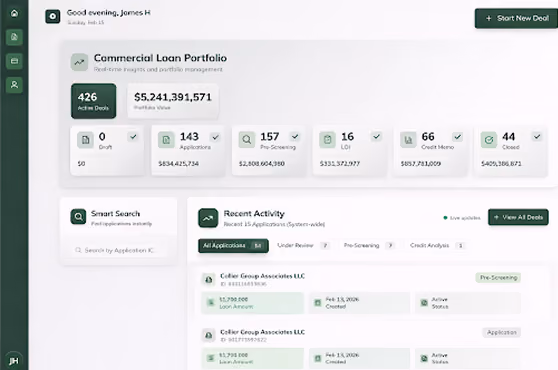Click the first Collier Group company icon
The width and height of the screenshot is (558, 370).
209,279
